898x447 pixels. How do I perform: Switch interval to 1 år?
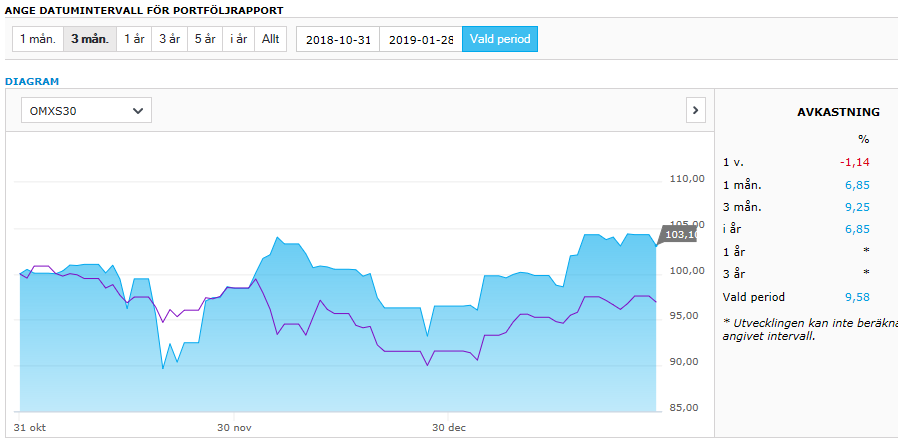pyautogui.click(x=135, y=40)
